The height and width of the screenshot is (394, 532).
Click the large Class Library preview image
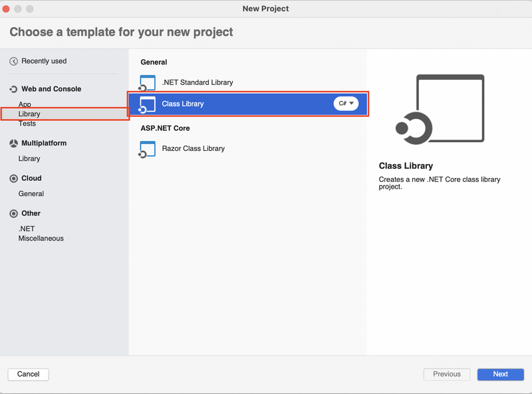pos(440,109)
